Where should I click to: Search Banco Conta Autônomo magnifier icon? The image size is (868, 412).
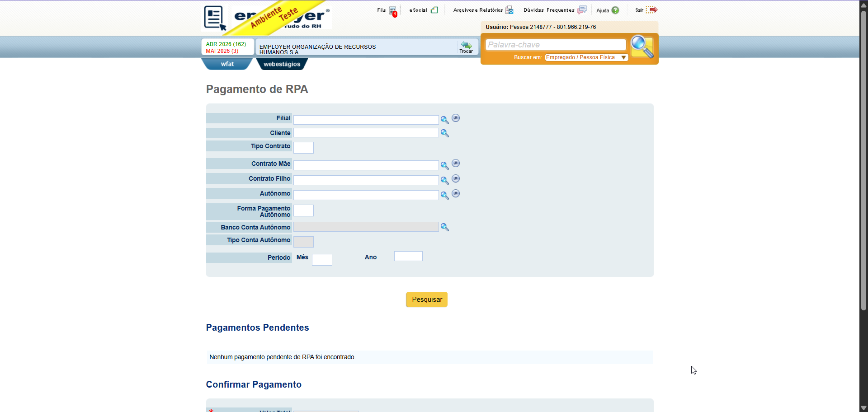pos(445,227)
